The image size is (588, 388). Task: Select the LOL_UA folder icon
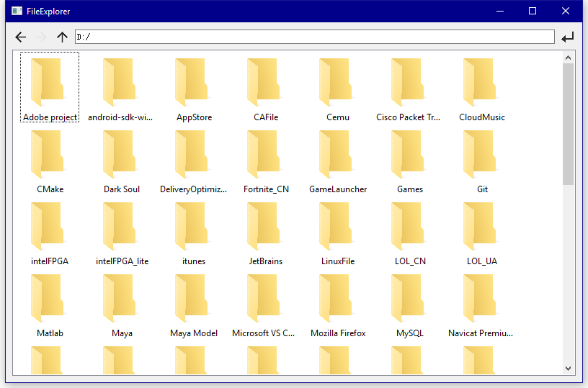(x=479, y=226)
